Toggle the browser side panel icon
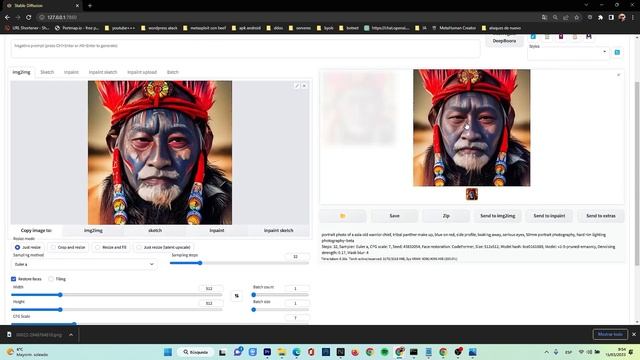The width and height of the screenshot is (640, 360). click(611, 17)
